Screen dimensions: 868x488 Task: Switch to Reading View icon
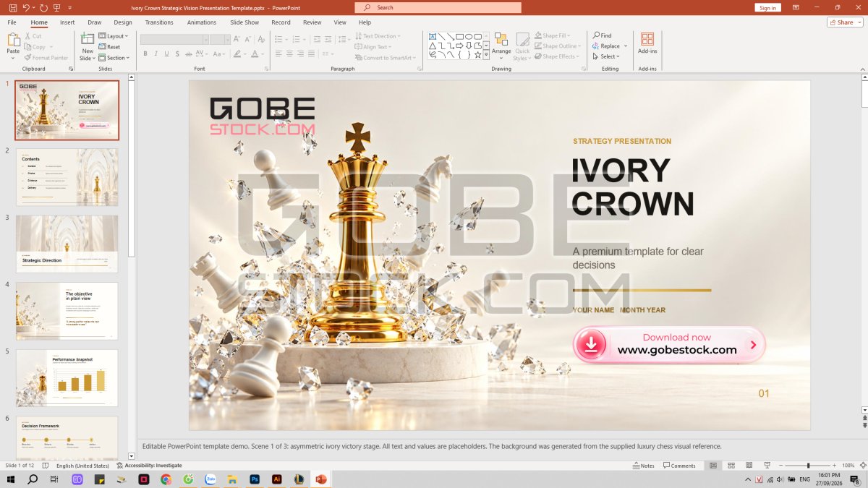(x=749, y=466)
